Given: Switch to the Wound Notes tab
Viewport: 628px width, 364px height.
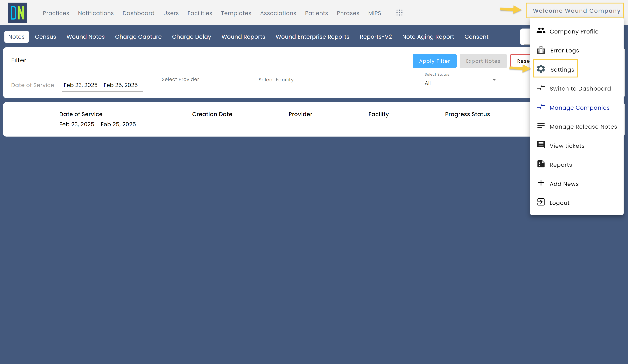Looking at the screenshot, I should click(85, 37).
